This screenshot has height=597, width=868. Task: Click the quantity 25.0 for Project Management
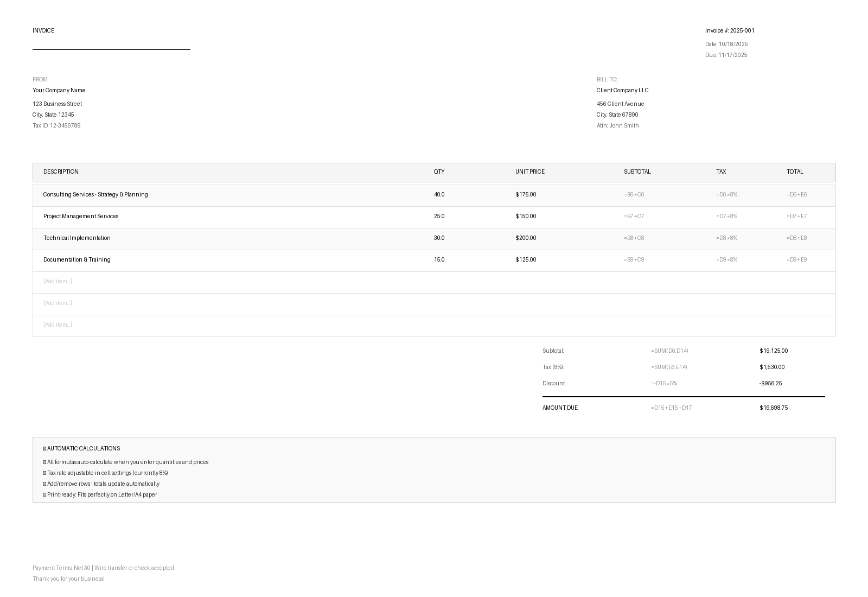[439, 217]
